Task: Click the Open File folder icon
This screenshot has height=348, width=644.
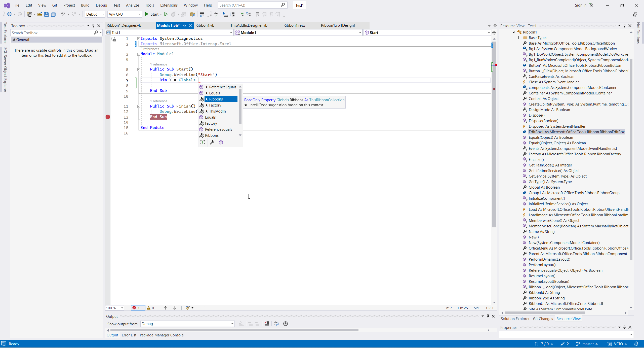Action: tap(39, 14)
